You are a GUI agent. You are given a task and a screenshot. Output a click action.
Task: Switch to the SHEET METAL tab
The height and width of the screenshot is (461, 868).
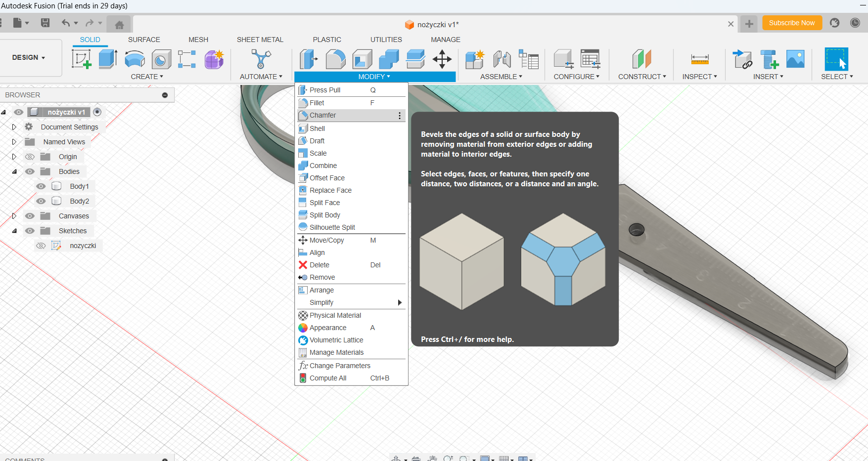pyautogui.click(x=260, y=40)
